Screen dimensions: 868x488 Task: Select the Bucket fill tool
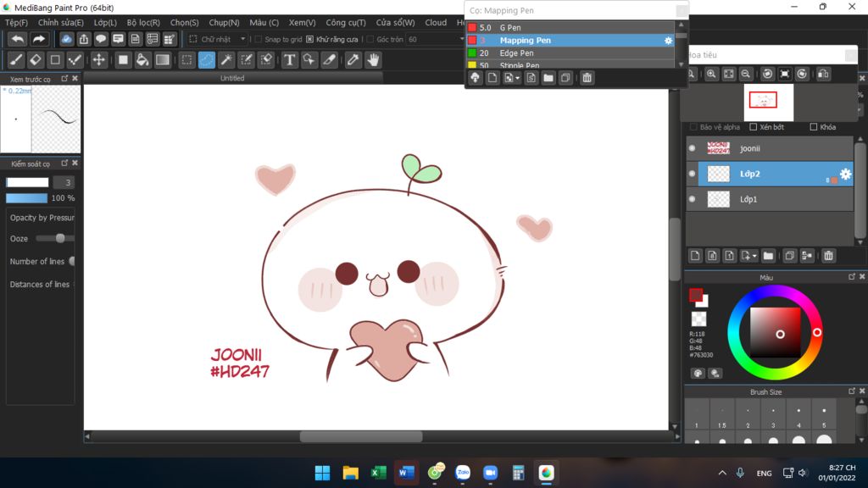point(142,60)
